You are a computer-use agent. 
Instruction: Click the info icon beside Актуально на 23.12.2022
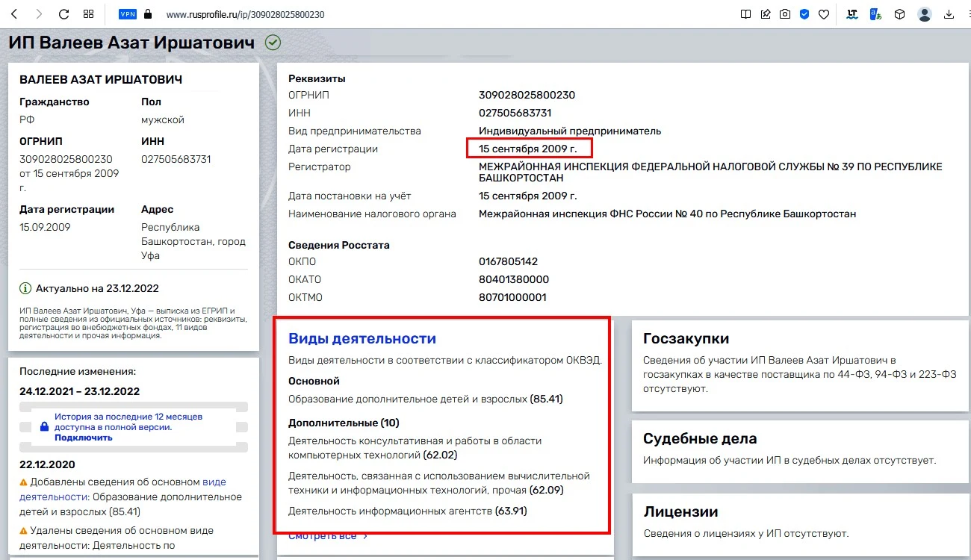click(25, 288)
